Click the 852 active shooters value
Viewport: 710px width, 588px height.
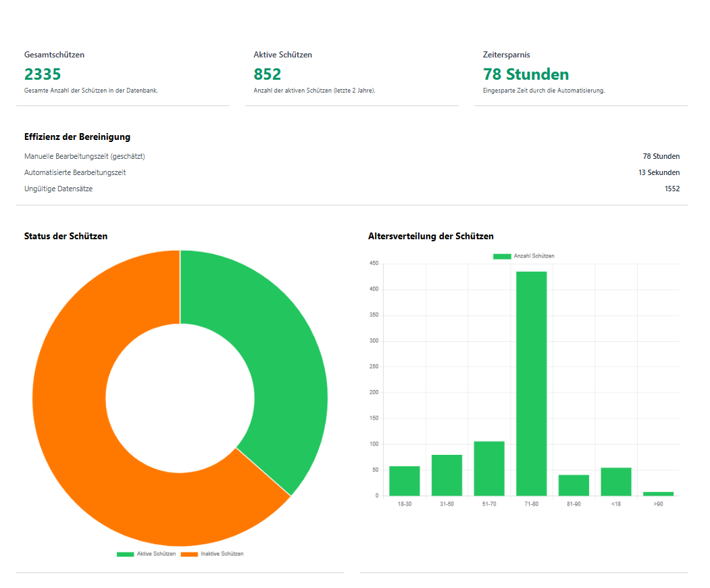[268, 74]
